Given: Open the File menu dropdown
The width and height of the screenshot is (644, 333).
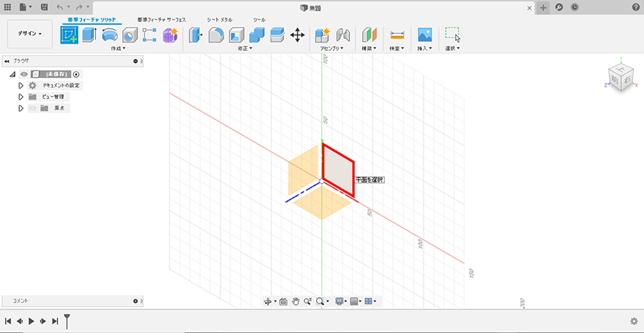Looking at the screenshot, I should (26, 7).
